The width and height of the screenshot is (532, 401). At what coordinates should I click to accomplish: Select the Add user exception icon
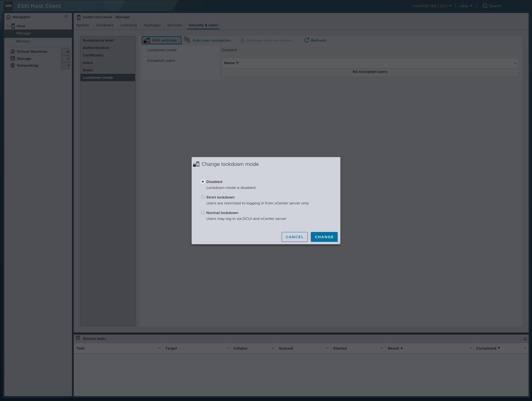point(187,40)
